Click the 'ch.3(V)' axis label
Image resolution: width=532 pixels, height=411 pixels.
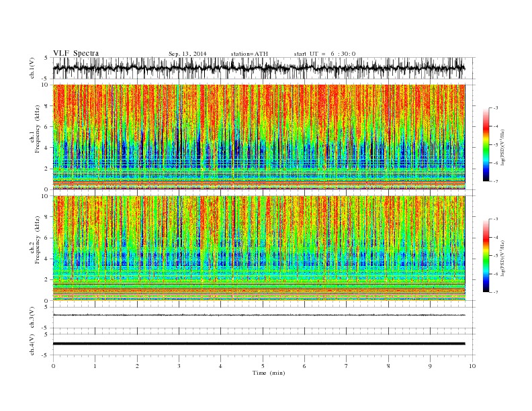pyautogui.click(x=32, y=318)
